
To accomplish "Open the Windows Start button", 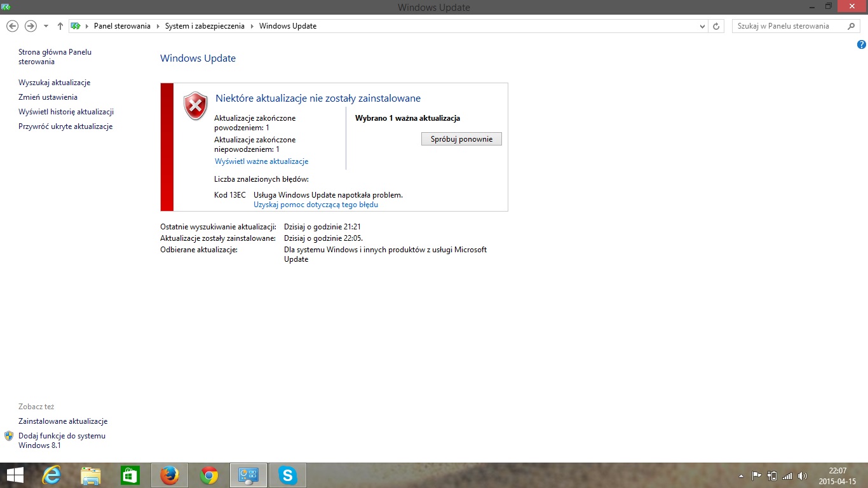I will [x=15, y=475].
